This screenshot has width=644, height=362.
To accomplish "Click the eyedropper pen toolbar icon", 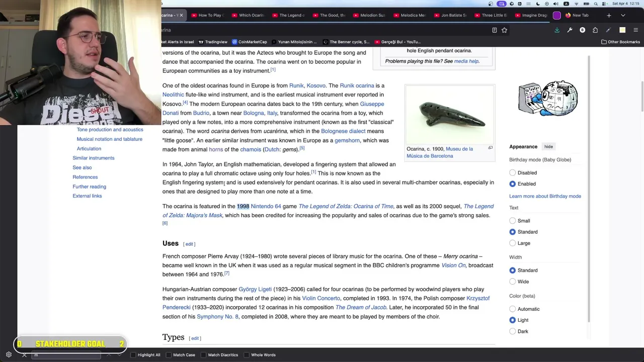I will click(608, 30).
